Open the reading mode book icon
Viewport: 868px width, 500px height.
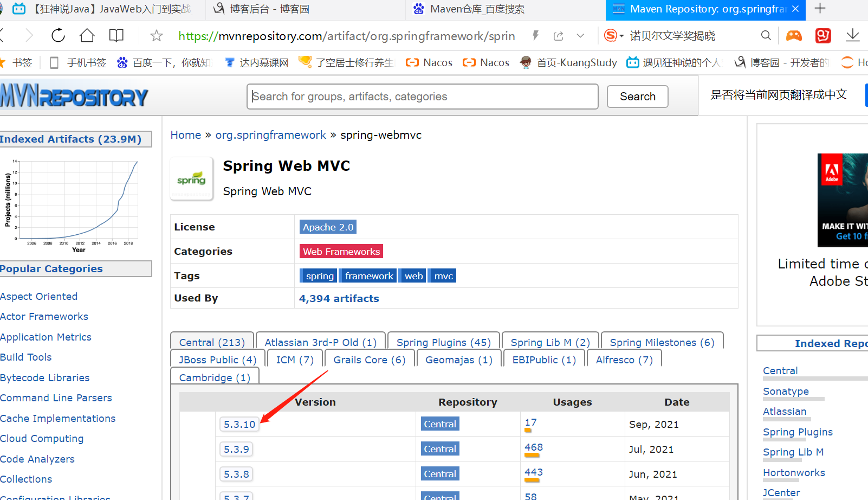pyautogui.click(x=116, y=36)
